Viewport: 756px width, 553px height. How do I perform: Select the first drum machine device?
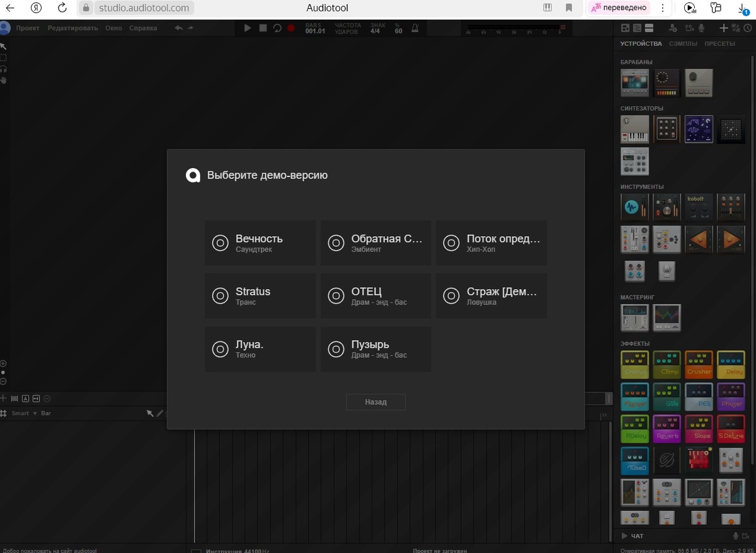[635, 83]
